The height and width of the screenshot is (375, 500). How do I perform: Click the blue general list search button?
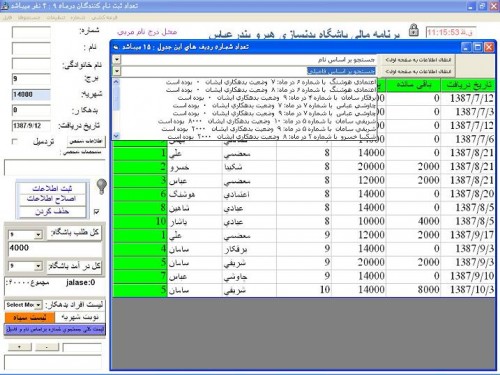tap(55, 330)
